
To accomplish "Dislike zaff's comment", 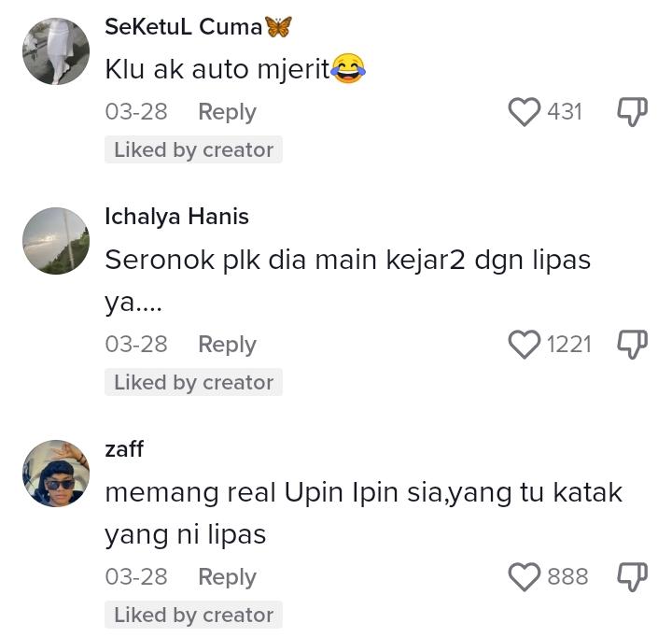I will (632, 577).
